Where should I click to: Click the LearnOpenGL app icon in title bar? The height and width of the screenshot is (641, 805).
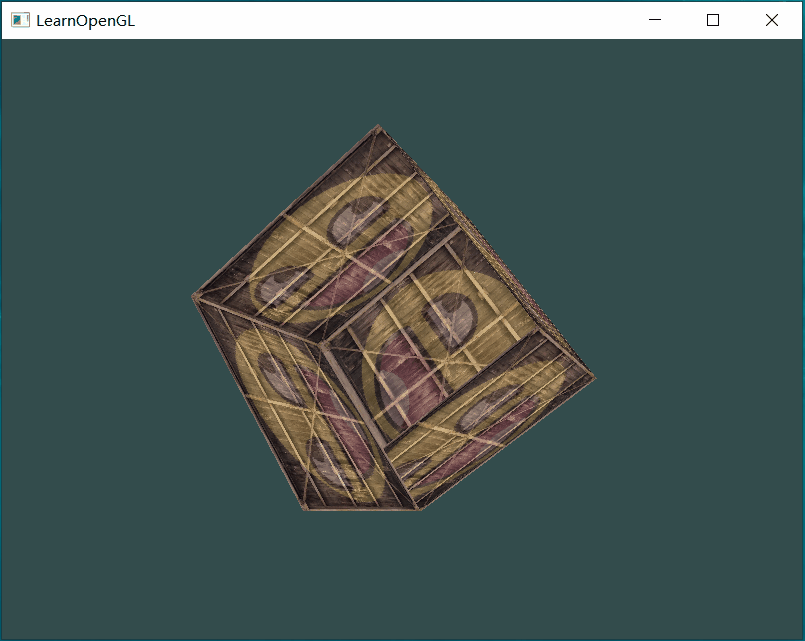(x=19, y=20)
